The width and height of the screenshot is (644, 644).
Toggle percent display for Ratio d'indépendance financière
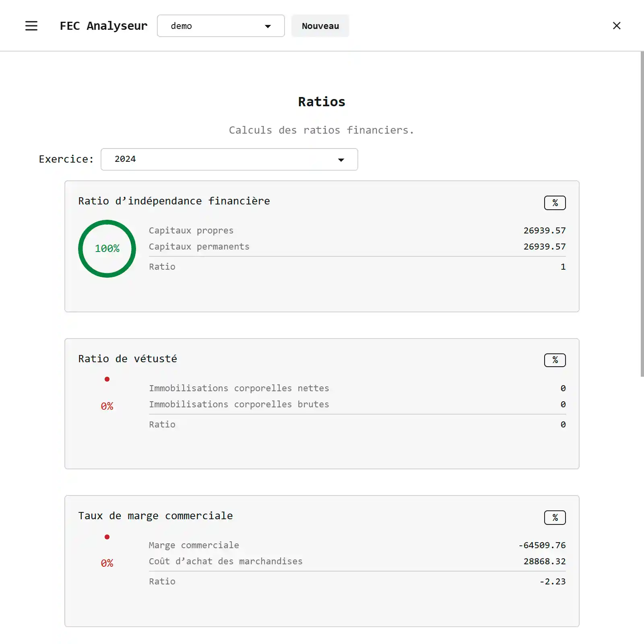[555, 203]
